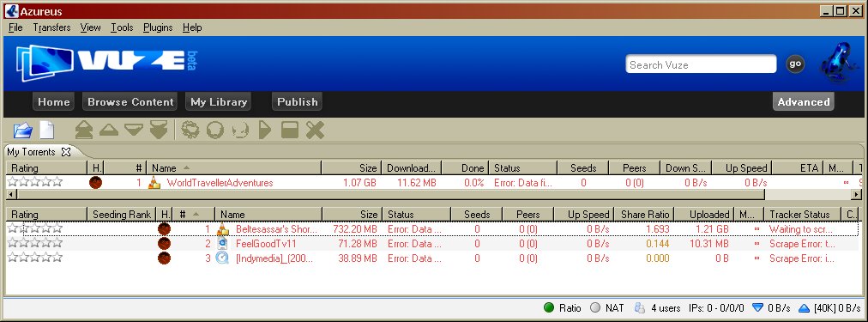868x322 pixels.
Task: Click the download speed arrow in status bar
Action: click(x=758, y=307)
